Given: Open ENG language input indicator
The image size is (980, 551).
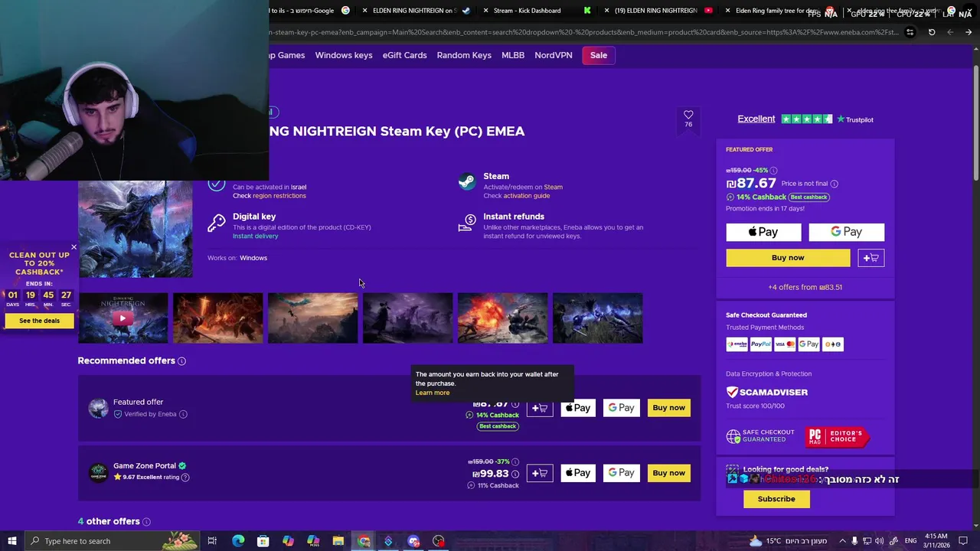Looking at the screenshot, I should [x=911, y=541].
